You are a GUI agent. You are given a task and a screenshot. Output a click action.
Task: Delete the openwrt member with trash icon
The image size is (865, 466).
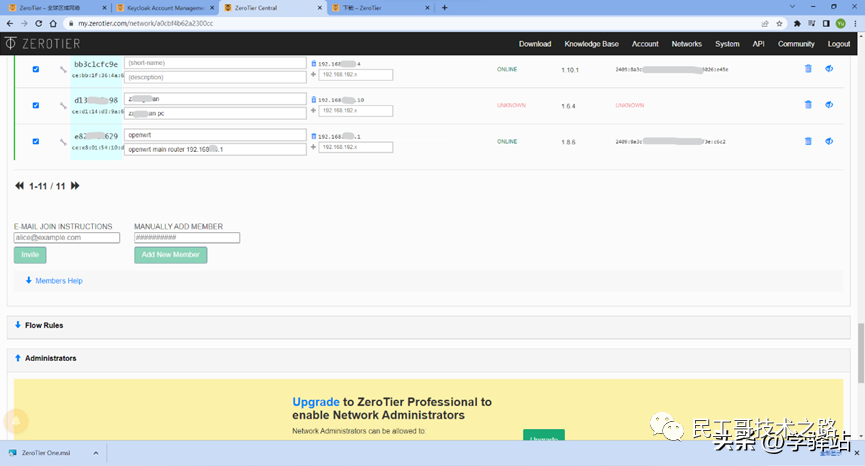808,141
